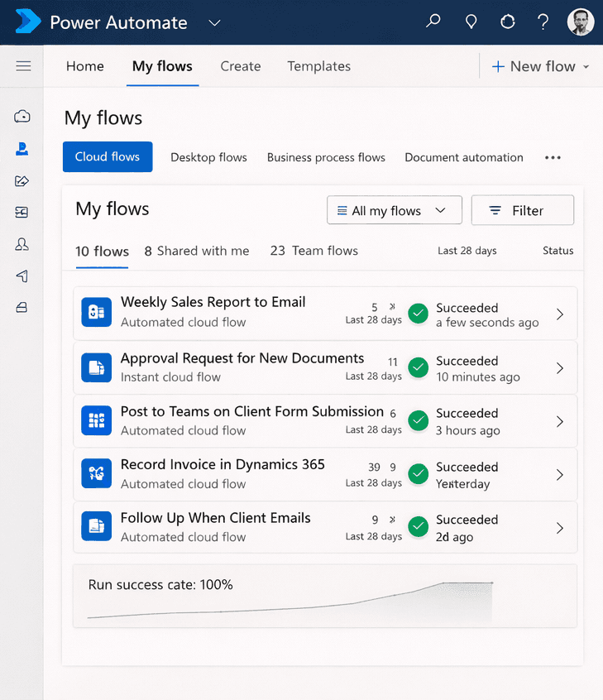Open Document automation section
The image size is (603, 700).
pyautogui.click(x=464, y=157)
